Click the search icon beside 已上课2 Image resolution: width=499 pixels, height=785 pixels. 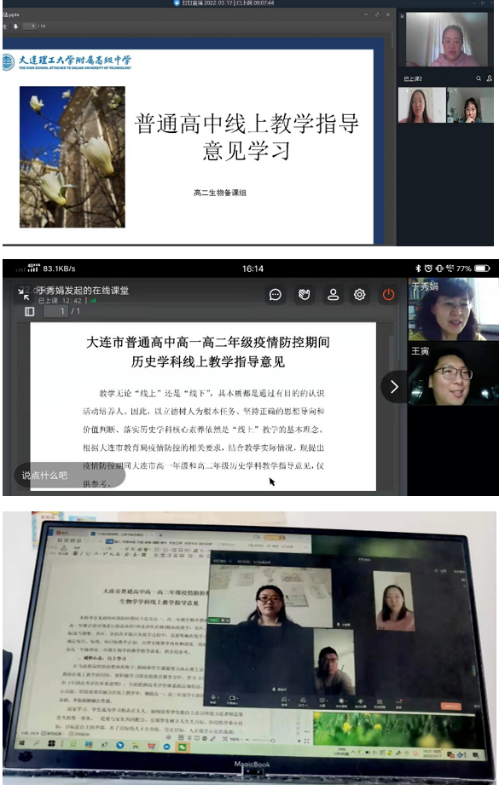[478, 79]
